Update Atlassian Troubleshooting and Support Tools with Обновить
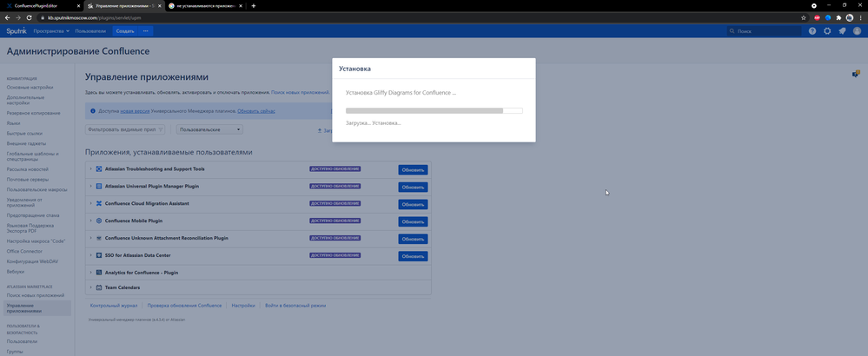868x356 pixels. [x=413, y=169]
